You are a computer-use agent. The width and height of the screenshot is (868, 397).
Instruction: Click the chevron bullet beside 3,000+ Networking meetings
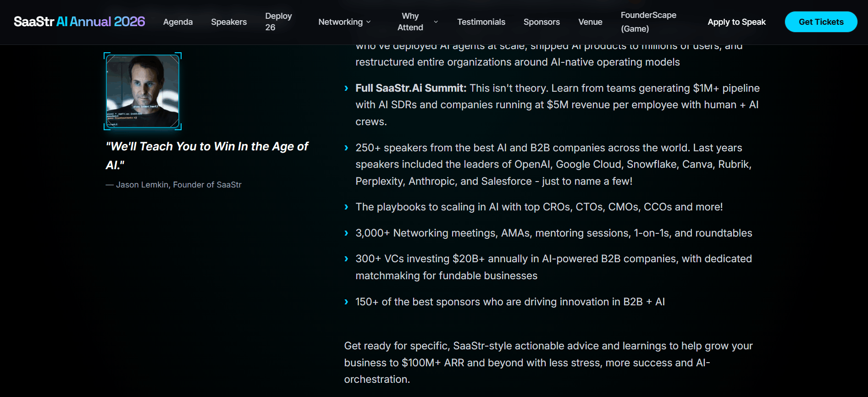click(x=346, y=233)
